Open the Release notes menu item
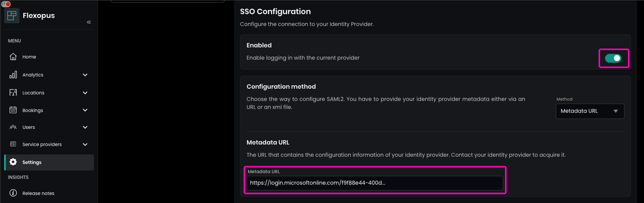Screen dimensions: 644x203 38,193
